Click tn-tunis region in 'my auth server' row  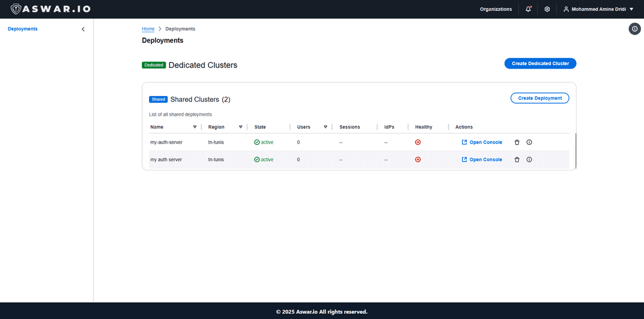pyautogui.click(x=216, y=159)
